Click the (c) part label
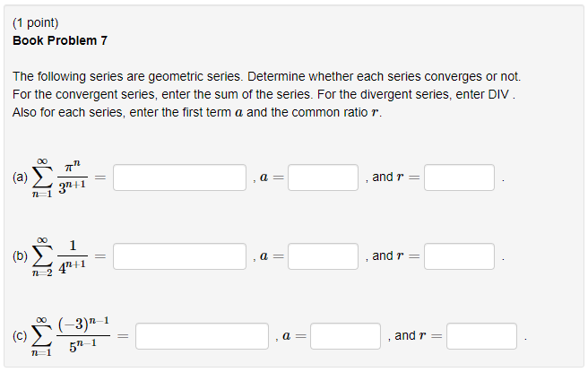The image size is (588, 372). [20, 335]
